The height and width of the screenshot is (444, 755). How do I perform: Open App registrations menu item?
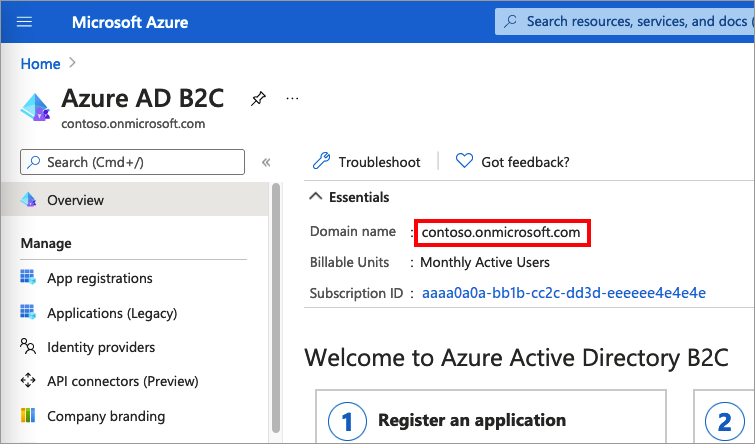[100, 278]
